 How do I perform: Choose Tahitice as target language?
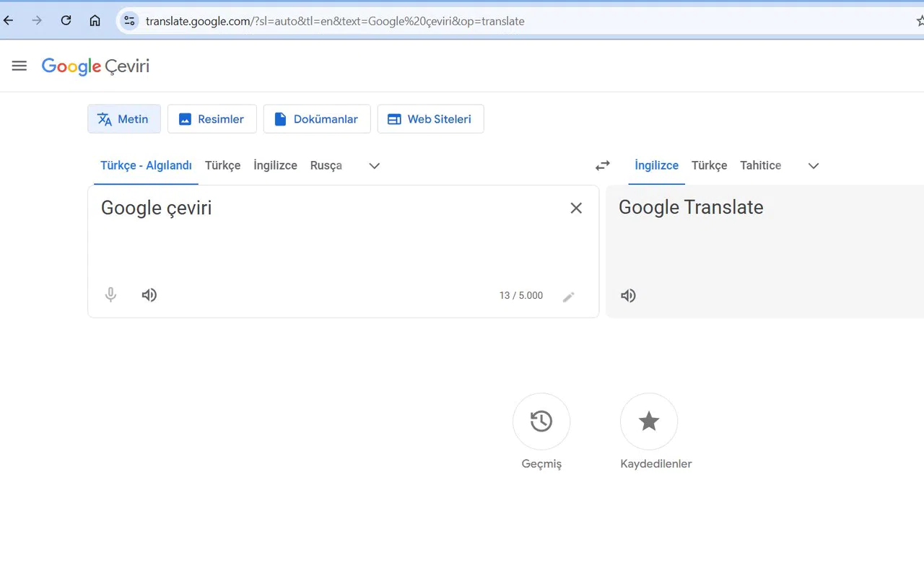(761, 165)
